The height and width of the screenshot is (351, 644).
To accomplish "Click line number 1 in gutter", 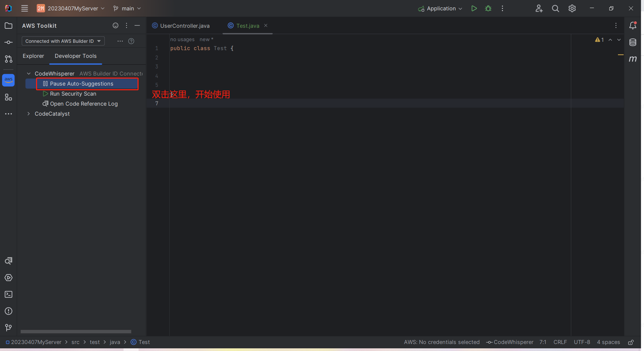I will click(x=157, y=48).
